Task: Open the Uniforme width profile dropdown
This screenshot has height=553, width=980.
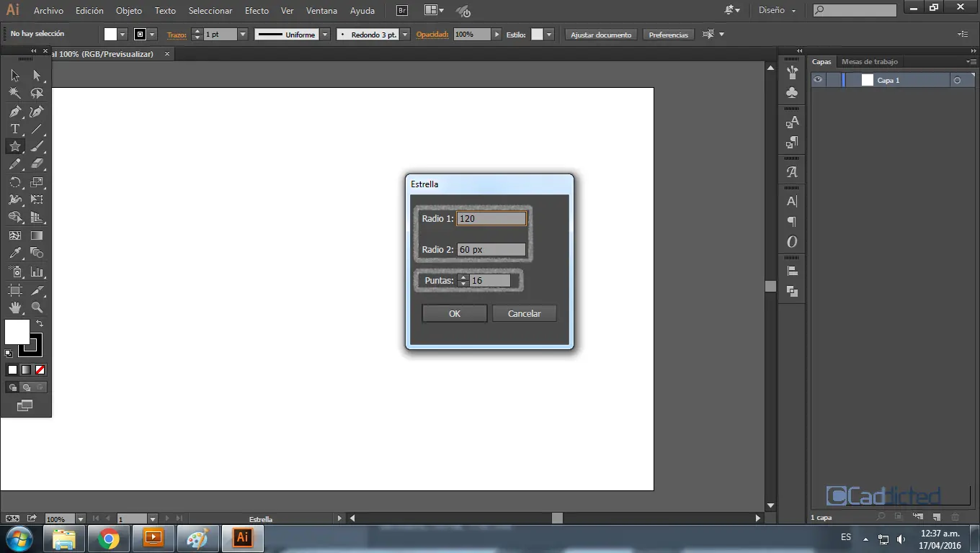Action: (325, 35)
